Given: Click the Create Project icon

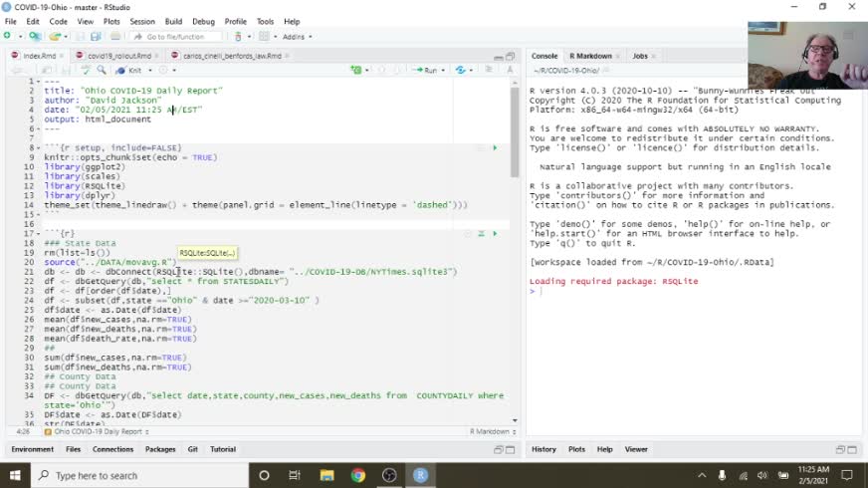Looking at the screenshot, I should pyautogui.click(x=35, y=37).
